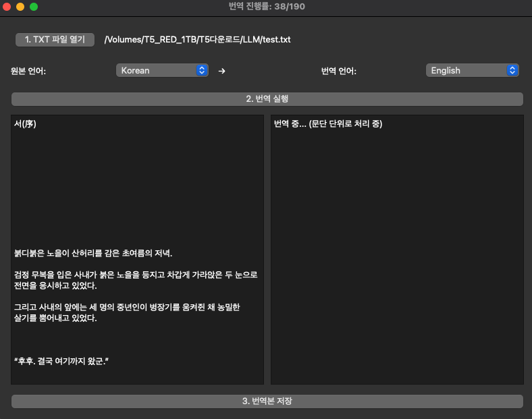Click the line starting with '붉디붉은 노을이'
The width and height of the screenshot is (532, 419).
pos(93,254)
